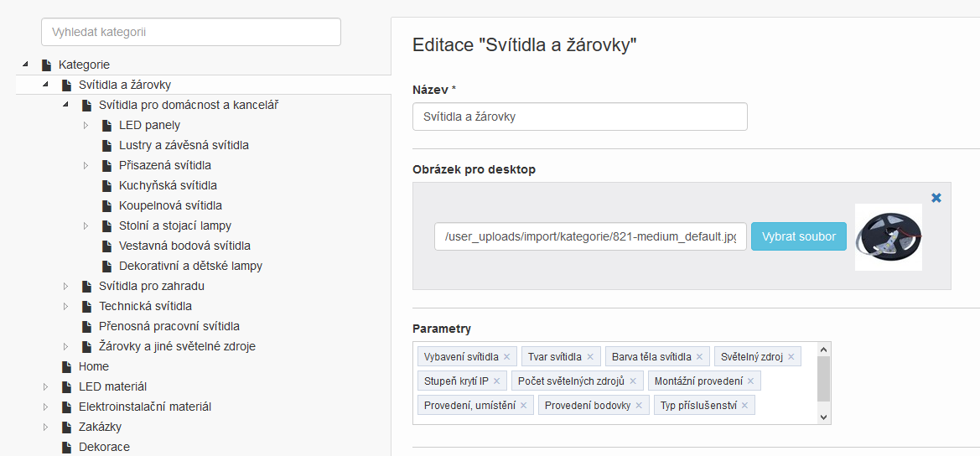Click the Název text field
The image size is (980, 456).
tap(579, 117)
